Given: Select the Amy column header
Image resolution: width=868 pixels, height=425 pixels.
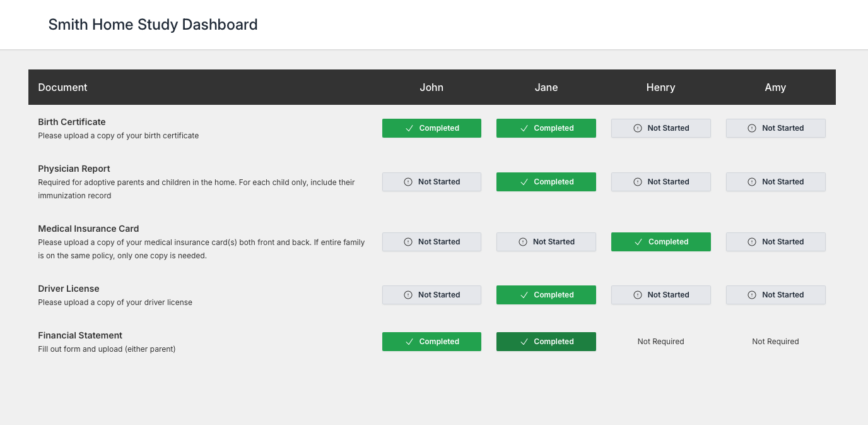Looking at the screenshot, I should (x=775, y=87).
